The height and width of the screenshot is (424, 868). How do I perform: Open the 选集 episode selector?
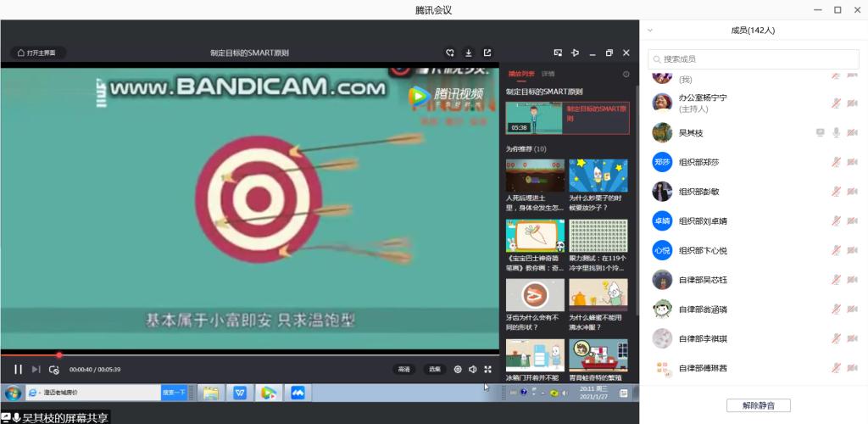[x=434, y=369]
